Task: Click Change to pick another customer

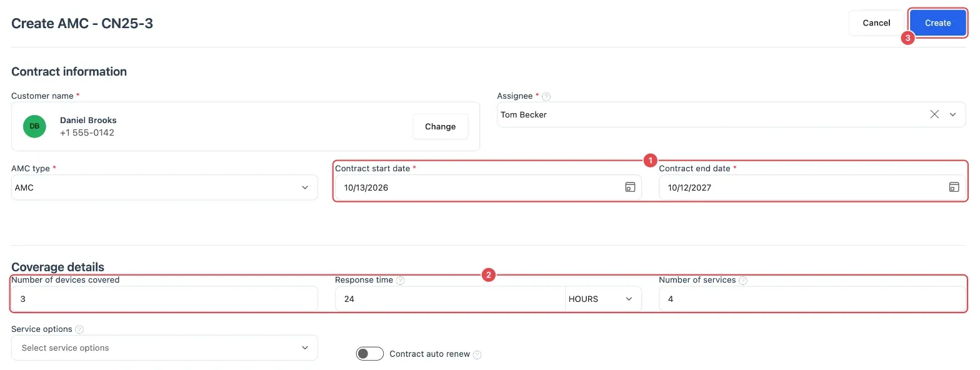Action: click(x=440, y=126)
